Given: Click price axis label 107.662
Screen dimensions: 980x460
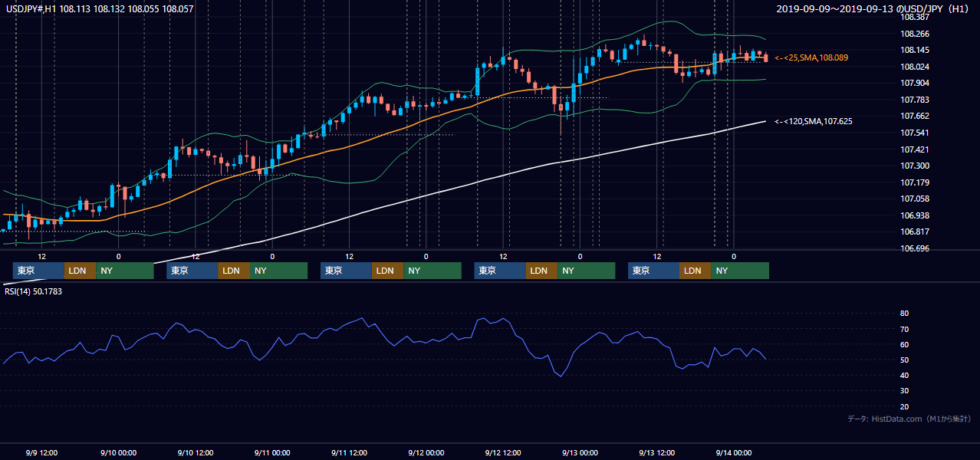Looking at the screenshot, I should click(x=915, y=116).
